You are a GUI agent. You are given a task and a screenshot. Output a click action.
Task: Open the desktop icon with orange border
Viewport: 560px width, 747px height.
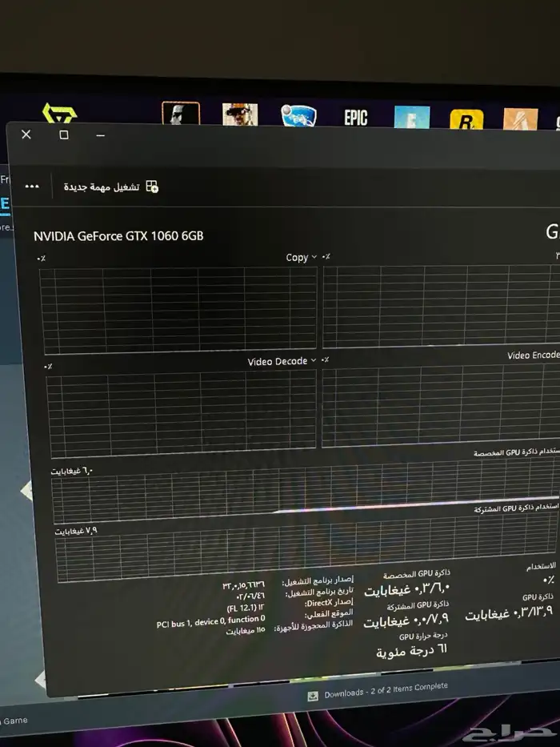point(181,114)
